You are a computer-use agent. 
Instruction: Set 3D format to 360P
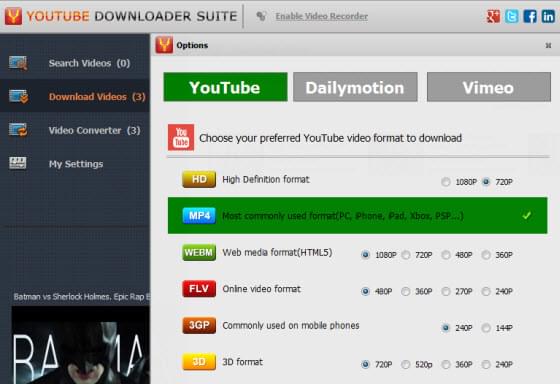445,364
